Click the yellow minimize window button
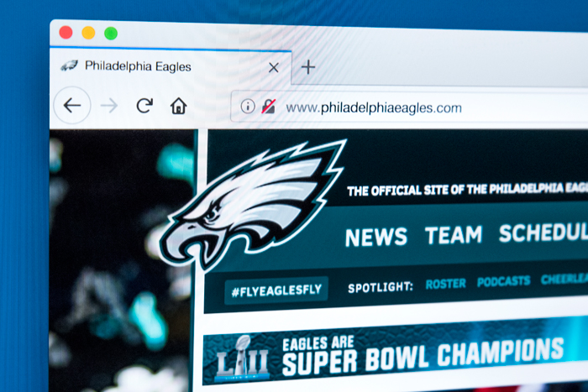588x392 pixels. pos(88,33)
